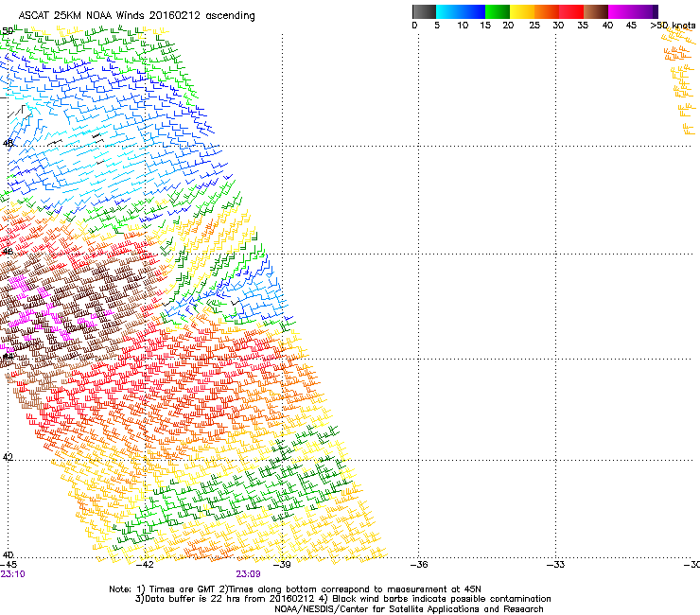Select the orange 25–30 knots color bar segment
Screen dimensions: 700x615
click(x=547, y=11)
